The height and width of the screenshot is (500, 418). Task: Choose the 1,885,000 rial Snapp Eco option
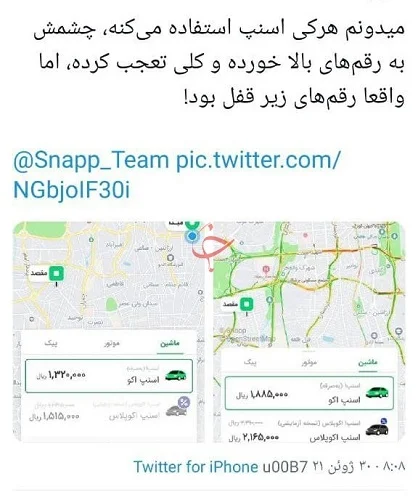pos(309,393)
